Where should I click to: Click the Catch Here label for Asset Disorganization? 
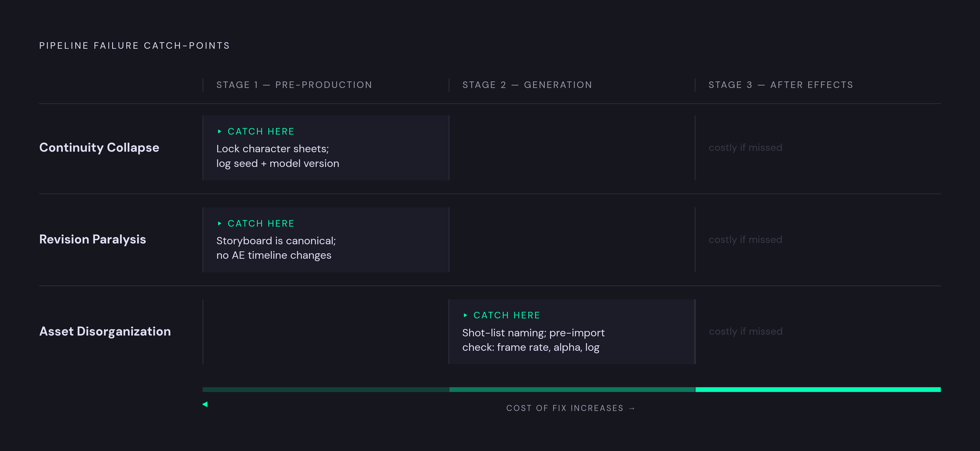tap(507, 315)
